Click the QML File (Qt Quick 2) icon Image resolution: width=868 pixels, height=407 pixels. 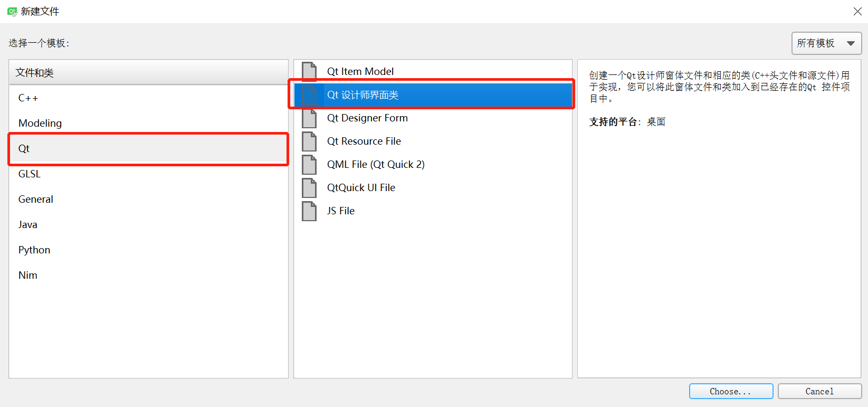(309, 165)
